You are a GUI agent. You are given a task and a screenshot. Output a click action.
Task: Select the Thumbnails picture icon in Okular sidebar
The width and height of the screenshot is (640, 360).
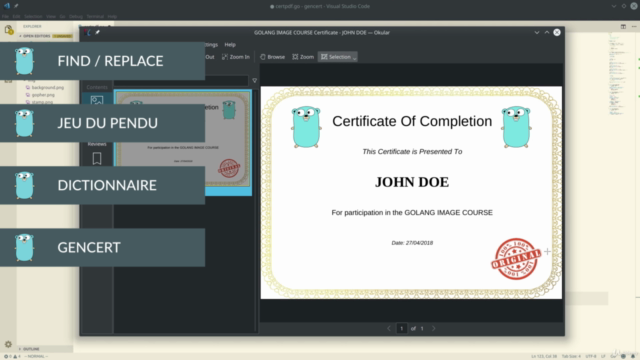coord(97,100)
